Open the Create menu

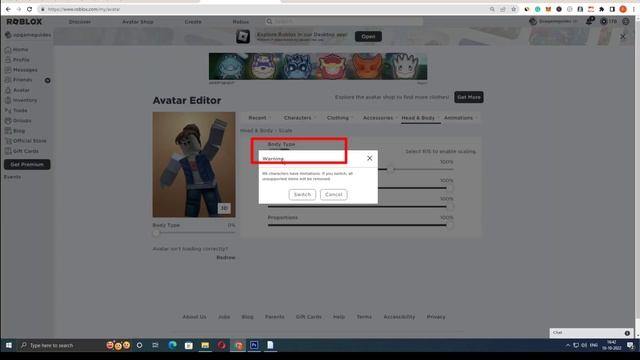[x=193, y=22]
